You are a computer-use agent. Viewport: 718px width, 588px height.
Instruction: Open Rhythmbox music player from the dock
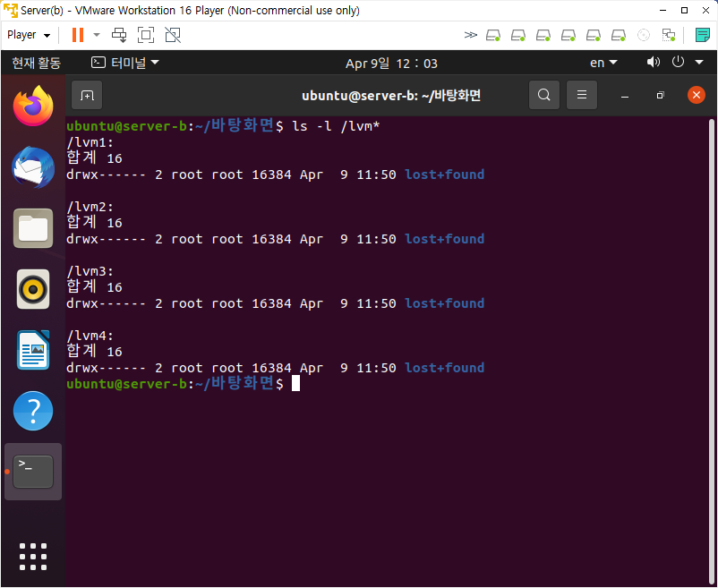(x=33, y=289)
